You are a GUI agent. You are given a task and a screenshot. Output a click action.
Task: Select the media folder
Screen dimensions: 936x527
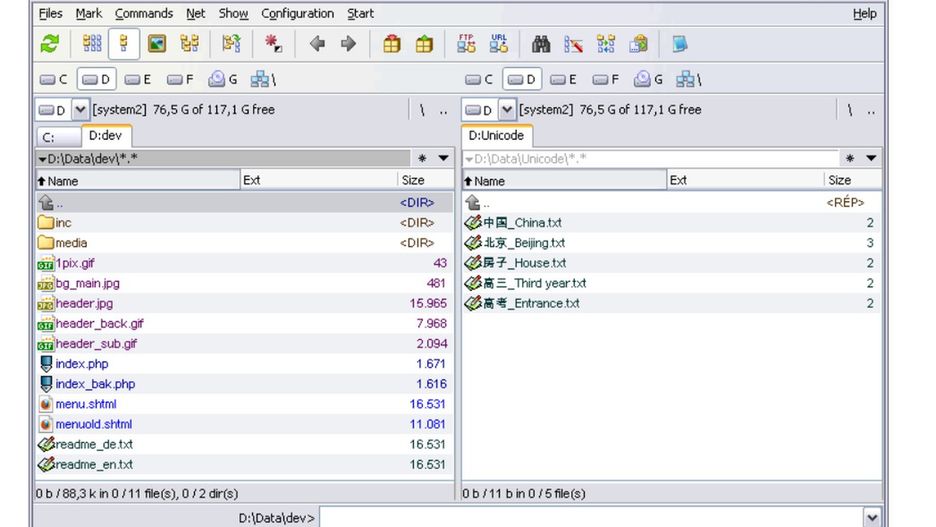[x=245, y=243]
